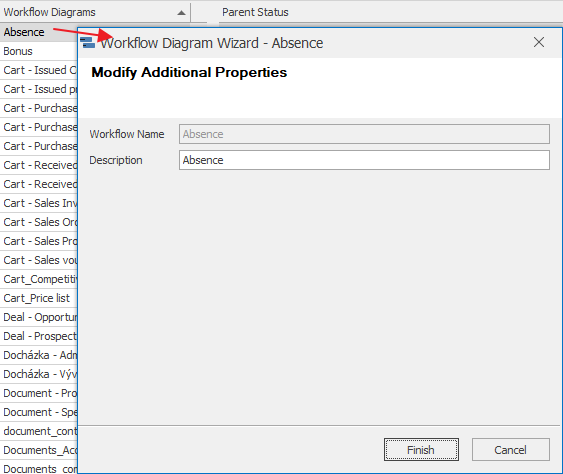Click the Description input field

[x=364, y=160]
